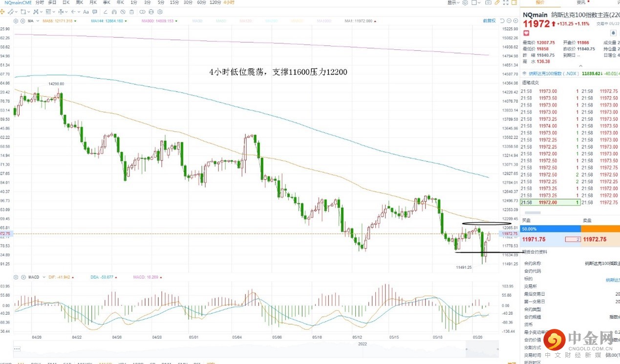The height and width of the screenshot is (364, 620).
Task: Click the ellipsis handle on time navigator
Action: point(18,349)
